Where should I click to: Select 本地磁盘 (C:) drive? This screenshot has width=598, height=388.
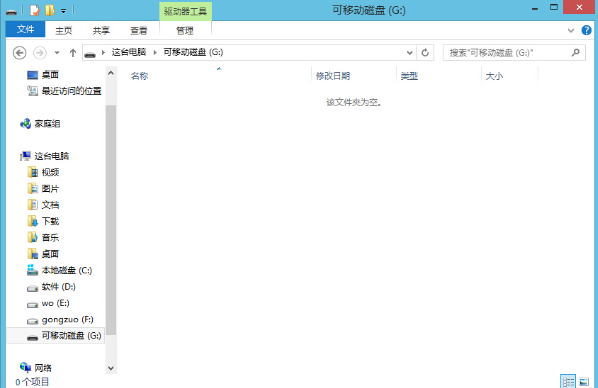[x=67, y=270]
